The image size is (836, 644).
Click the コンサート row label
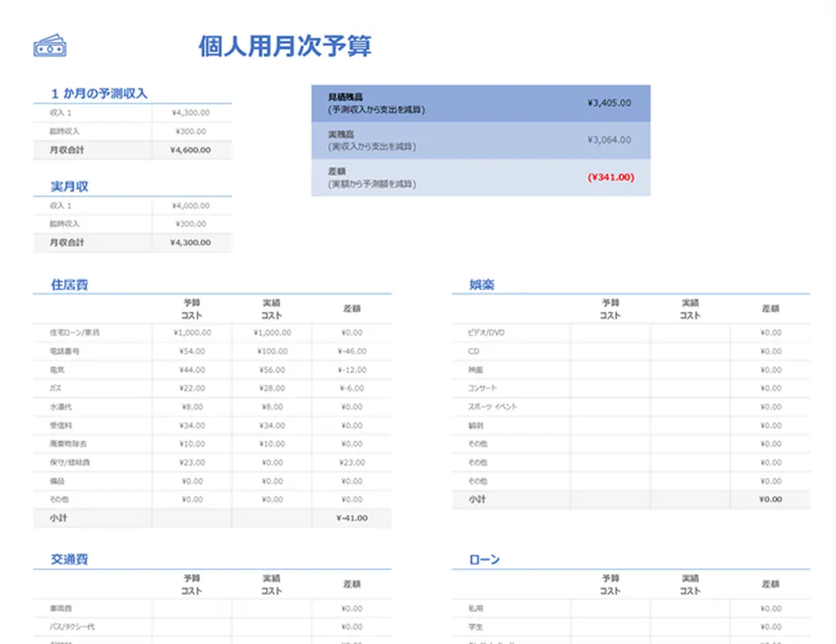coord(482,388)
